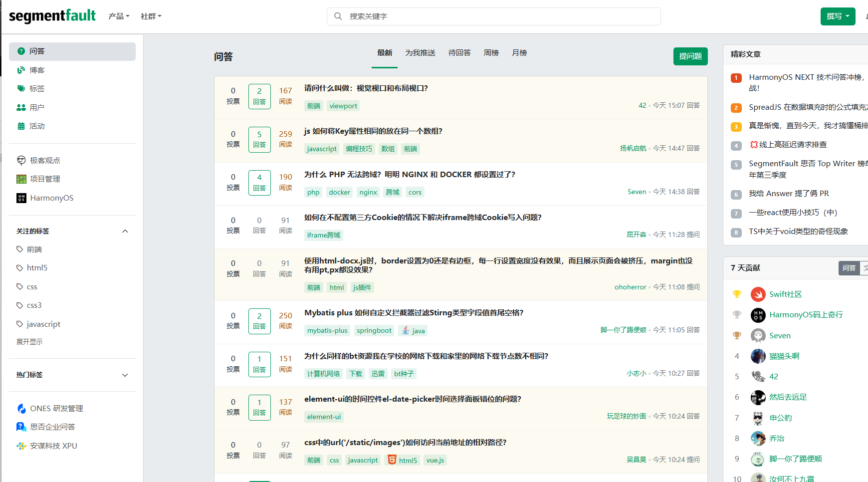Open author 扬帆启航 profile link
868x482 pixels.
click(x=633, y=148)
